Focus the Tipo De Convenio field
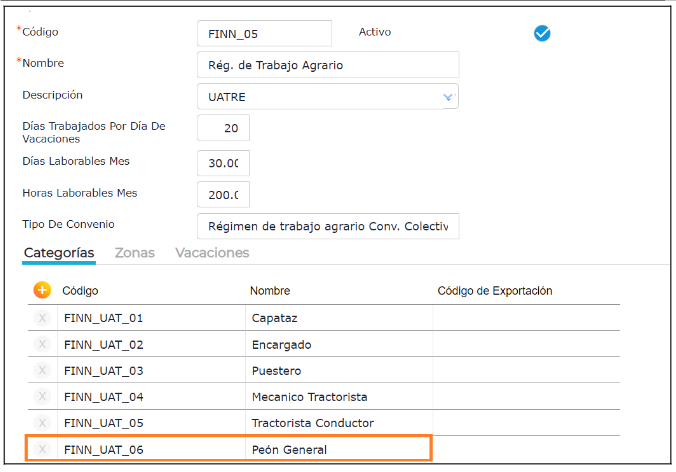 (x=328, y=225)
